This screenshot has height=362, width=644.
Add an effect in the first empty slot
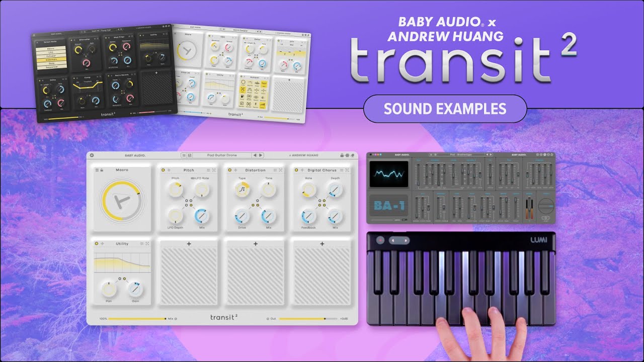pos(189,244)
